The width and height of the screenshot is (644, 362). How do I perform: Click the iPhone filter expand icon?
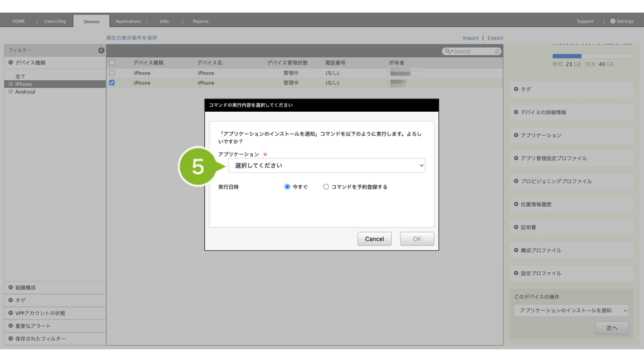click(11, 84)
